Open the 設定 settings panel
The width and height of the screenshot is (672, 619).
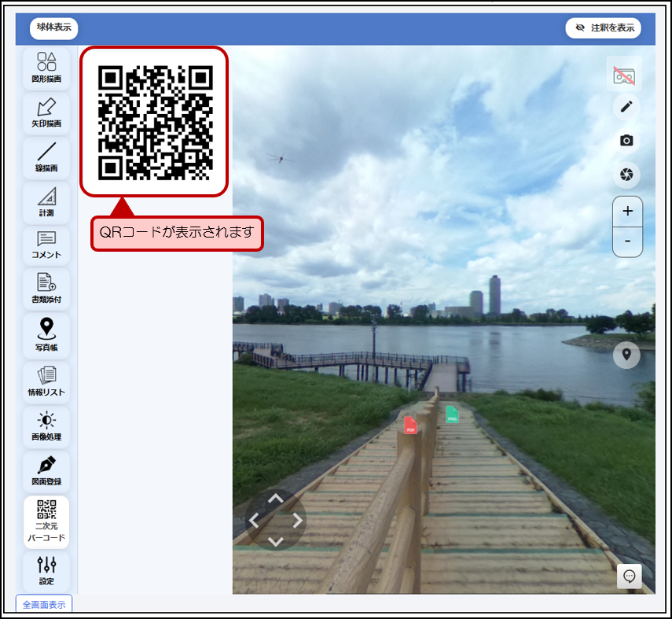point(46,571)
